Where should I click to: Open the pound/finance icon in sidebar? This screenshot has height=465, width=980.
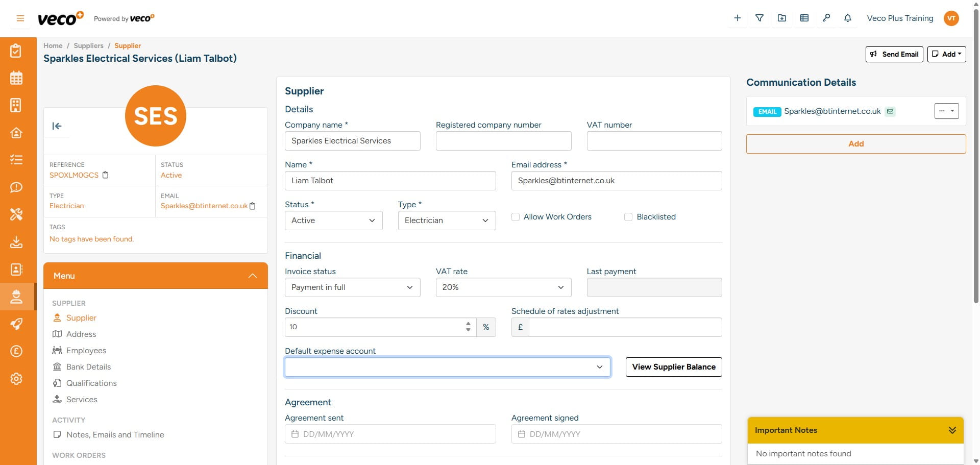(16, 351)
